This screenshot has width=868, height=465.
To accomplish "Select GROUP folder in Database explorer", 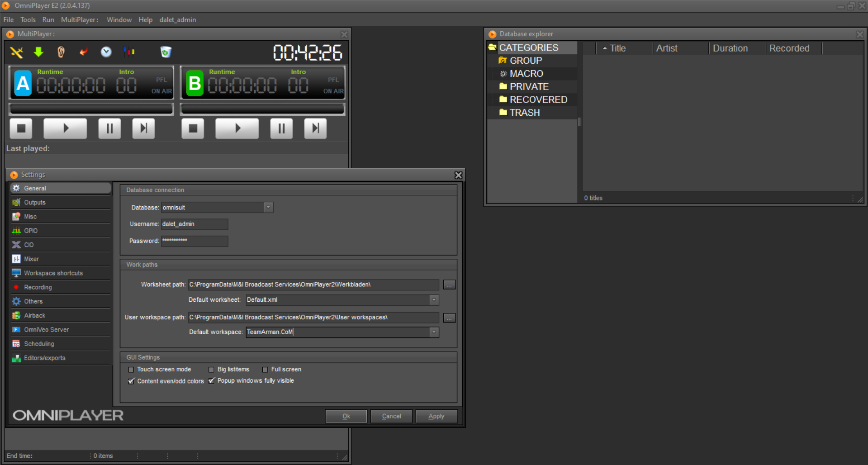I will pyautogui.click(x=526, y=61).
